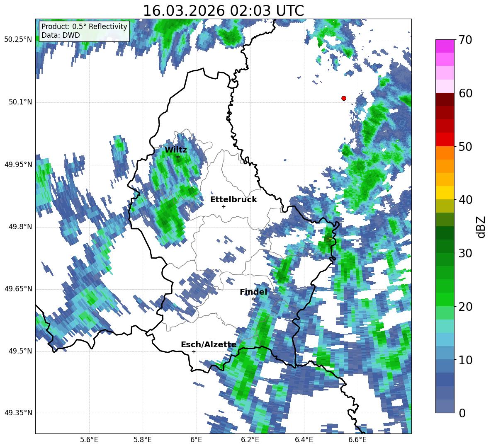Click the Wiltz station cross marker

tap(178, 157)
